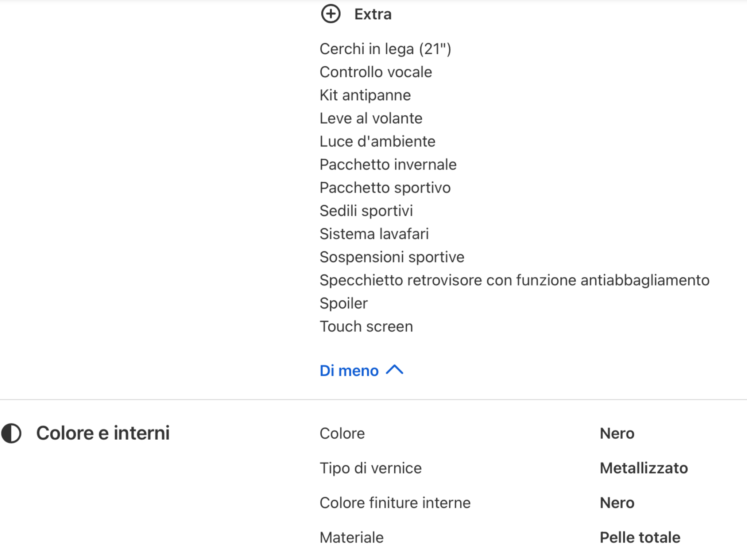Select the Leve al volante entry
Viewport: 747px width, 560px height.
pyautogui.click(x=371, y=118)
